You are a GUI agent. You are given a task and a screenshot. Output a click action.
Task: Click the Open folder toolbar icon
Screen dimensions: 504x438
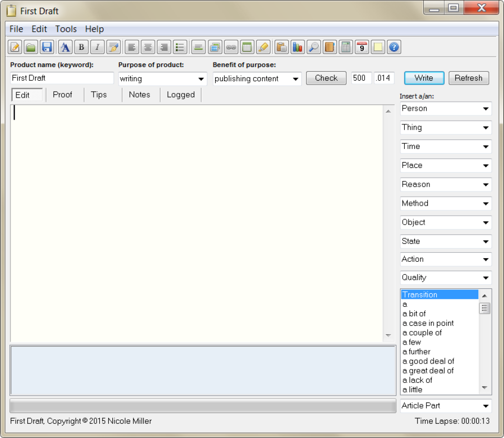pos(31,47)
